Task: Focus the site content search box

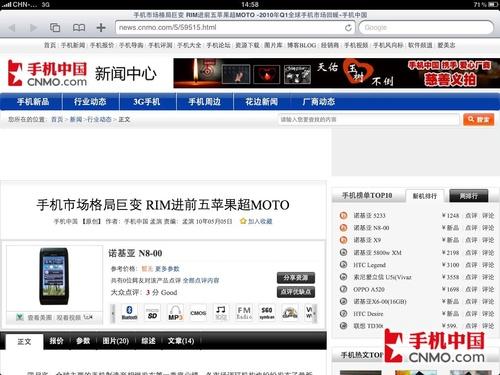Action: [x=368, y=119]
